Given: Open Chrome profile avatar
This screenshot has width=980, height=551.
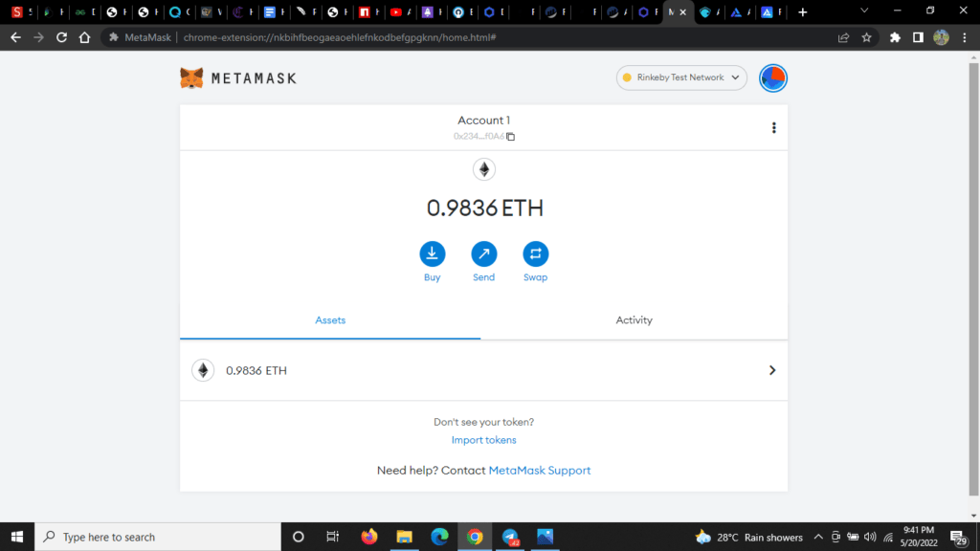Looking at the screenshot, I should (942, 37).
